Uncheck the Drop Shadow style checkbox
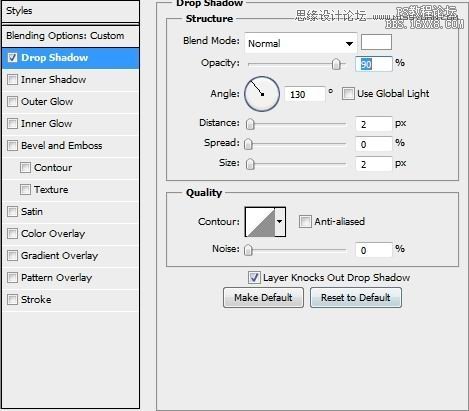The width and height of the screenshot is (469, 411). tap(12, 58)
